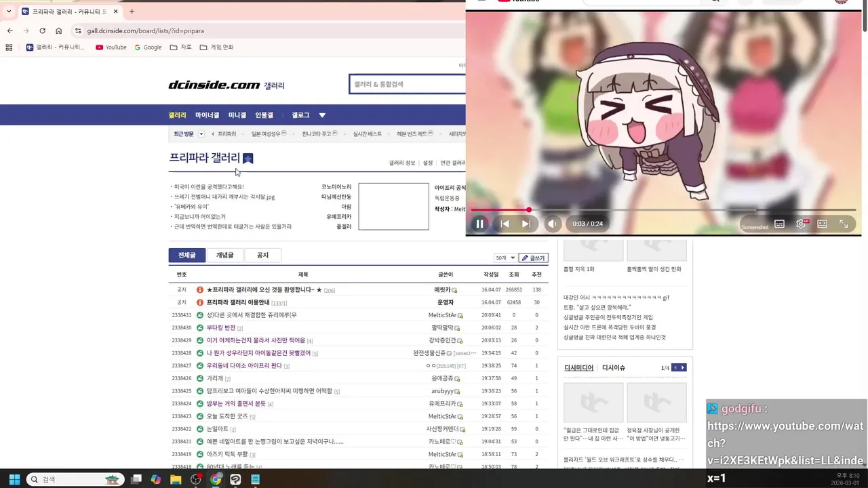Reload the current Chrome page
The height and width of the screenshot is (488, 868).
tap(42, 30)
